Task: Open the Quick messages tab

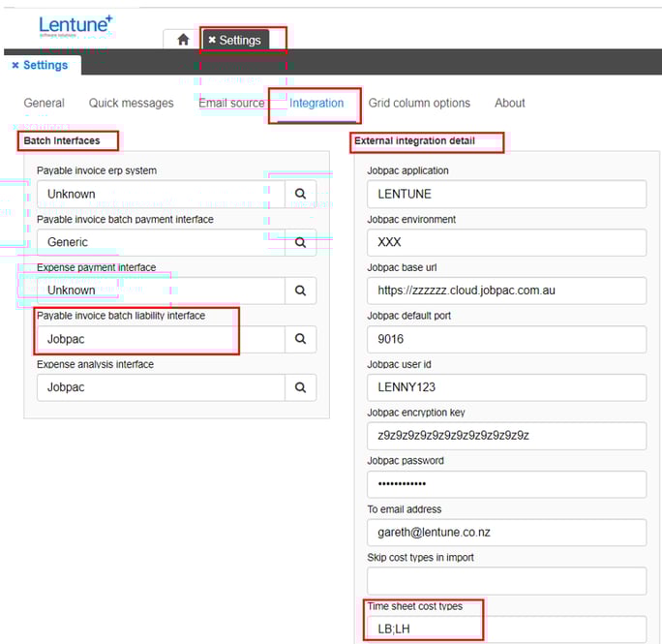Action: tap(131, 103)
